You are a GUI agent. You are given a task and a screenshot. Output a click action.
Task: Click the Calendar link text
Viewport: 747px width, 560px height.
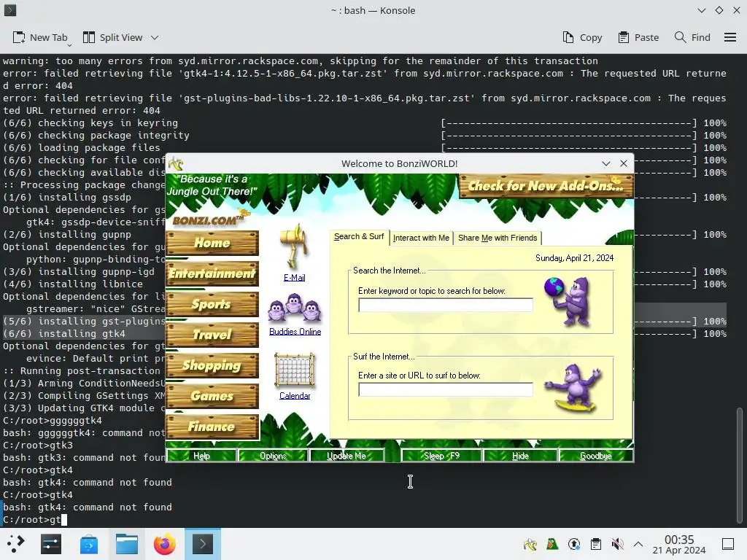tap(295, 396)
